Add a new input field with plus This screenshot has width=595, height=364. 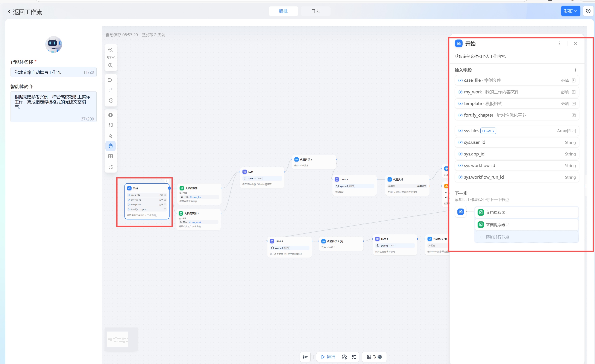tap(575, 70)
